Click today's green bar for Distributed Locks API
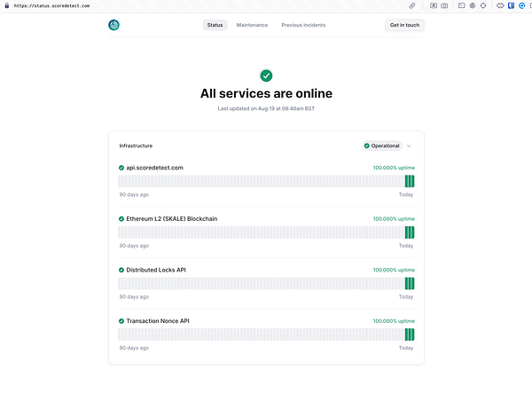The image size is (532, 393). coord(413,283)
